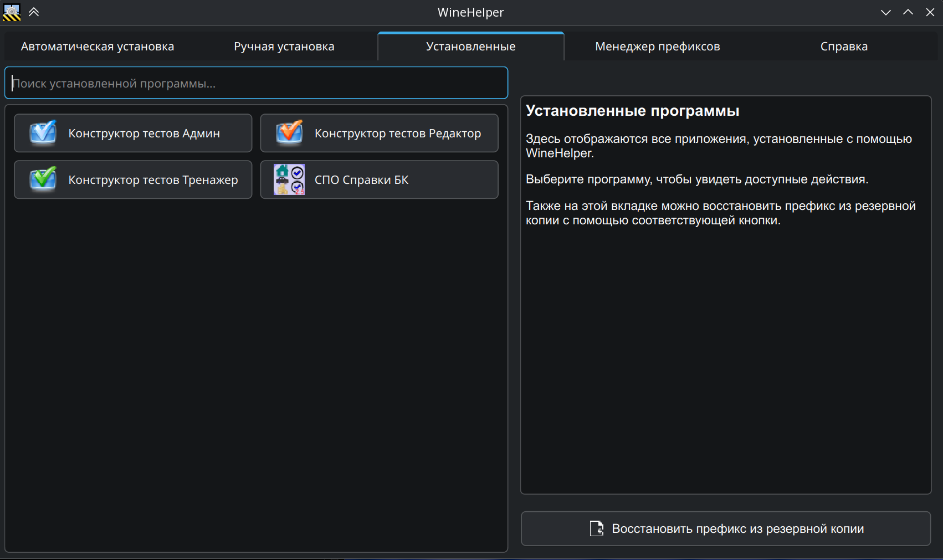Click the Конструктор тестов Админ blue checkmark icon
This screenshot has height=560, width=943.
pyautogui.click(x=43, y=133)
